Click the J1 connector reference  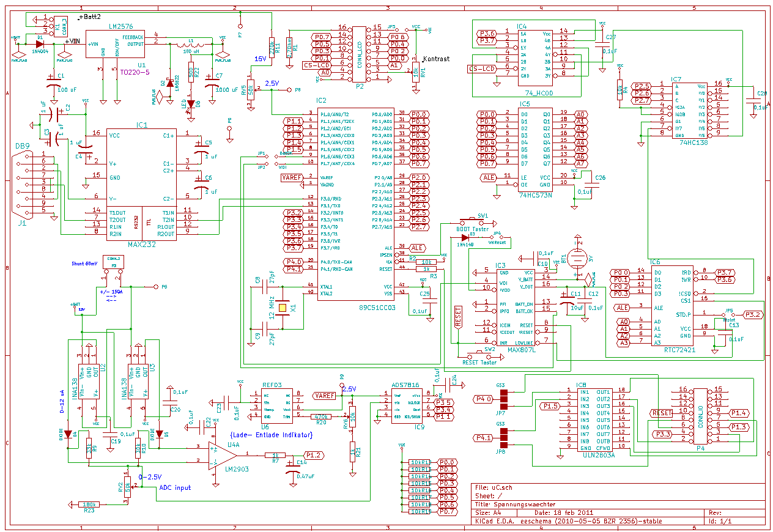[x=23, y=223]
